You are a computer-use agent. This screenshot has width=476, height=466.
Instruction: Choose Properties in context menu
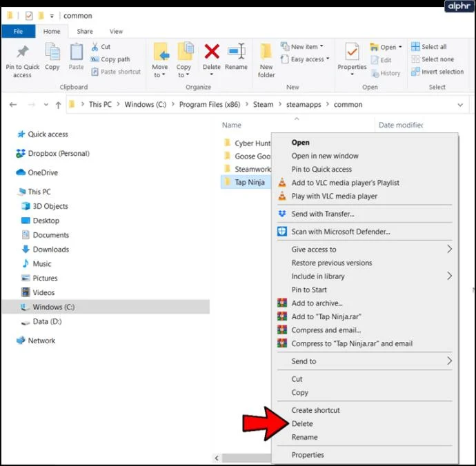click(308, 455)
